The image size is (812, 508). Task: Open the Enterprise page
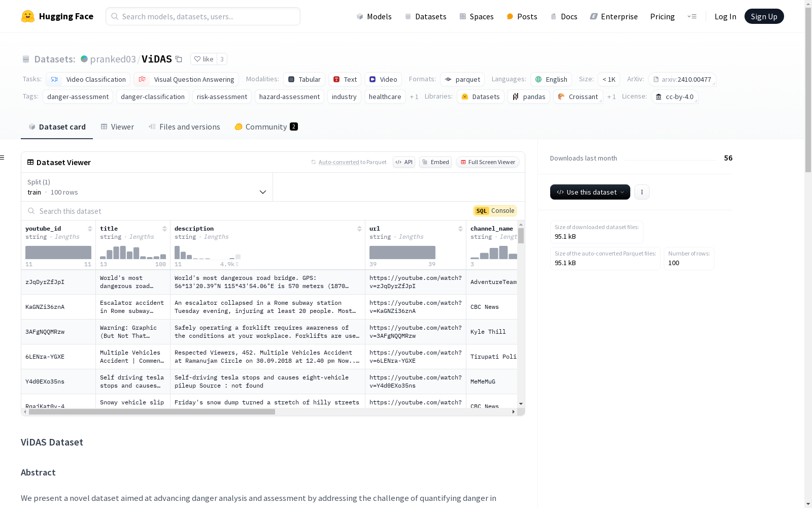click(614, 16)
